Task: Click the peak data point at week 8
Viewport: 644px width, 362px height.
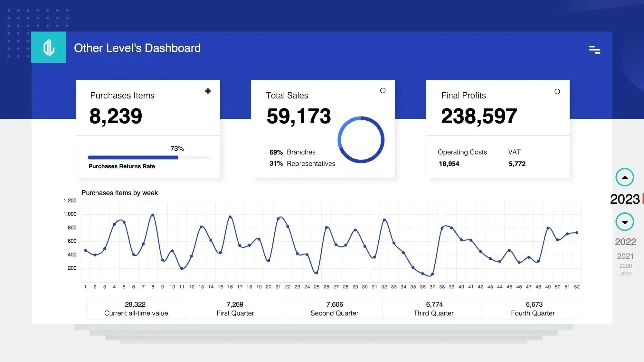Action: (x=153, y=214)
